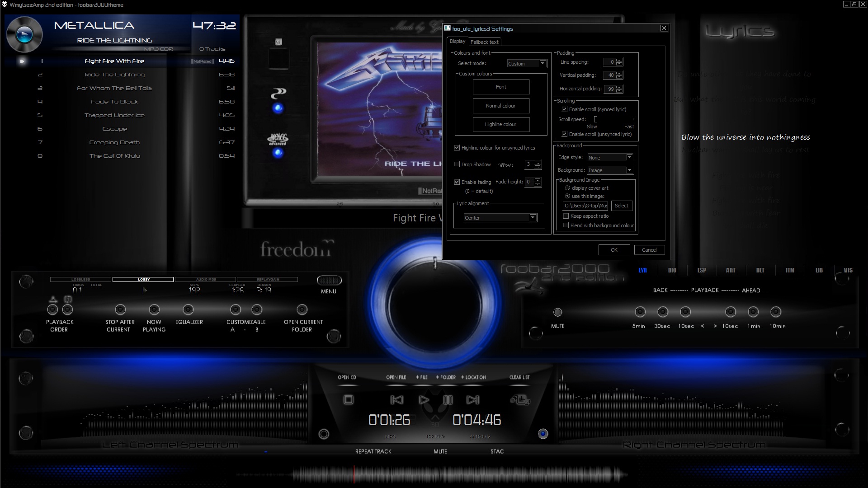Click the Mute knob in seek panel
Viewport: 868px width, 488px height.
558,312
